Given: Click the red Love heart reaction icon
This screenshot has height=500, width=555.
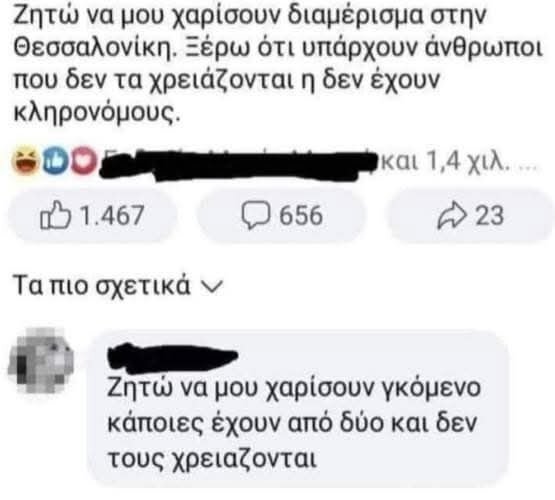Looking at the screenshot, I should coord(84,161).
